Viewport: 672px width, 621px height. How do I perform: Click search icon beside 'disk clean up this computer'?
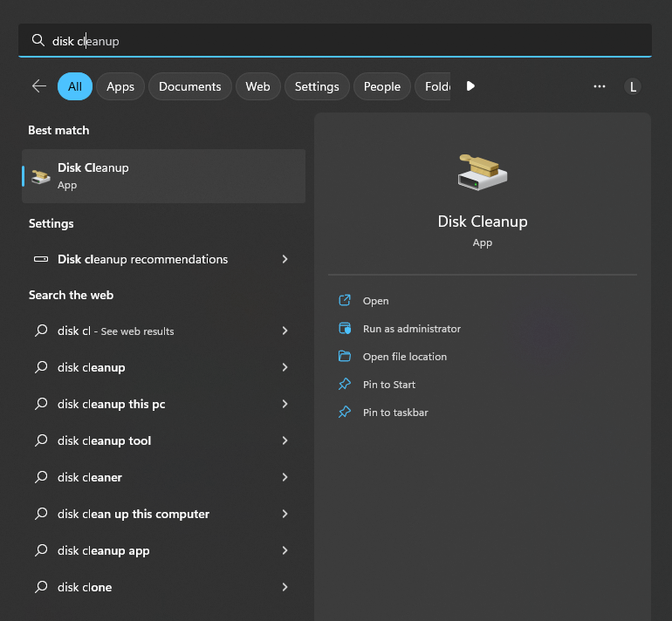tap(41, 514)
